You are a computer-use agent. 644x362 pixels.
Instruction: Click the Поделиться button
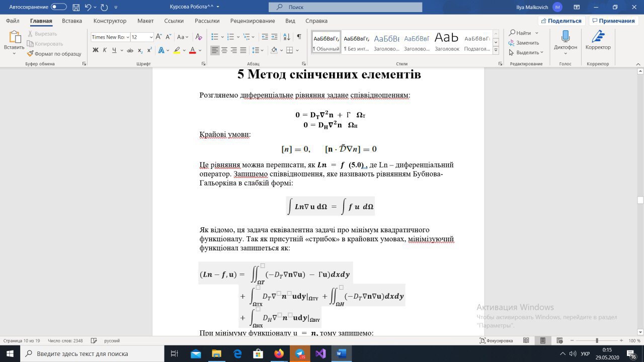(560, 21)
